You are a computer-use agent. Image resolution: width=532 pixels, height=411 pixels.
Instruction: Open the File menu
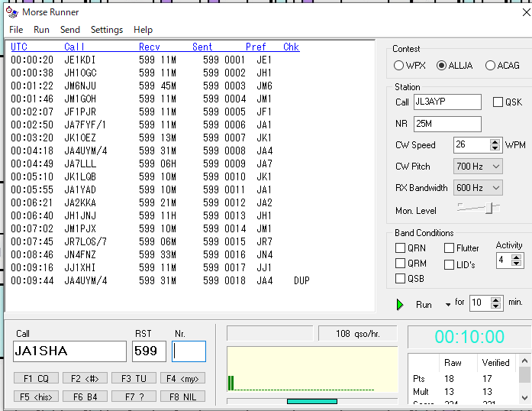pos(16,30)
